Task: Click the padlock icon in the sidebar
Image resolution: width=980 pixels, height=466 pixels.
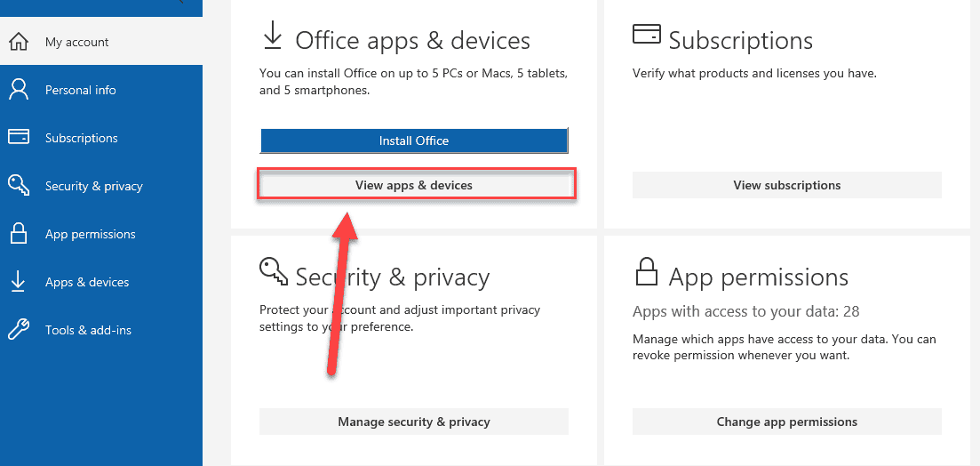Action: pyautogui.click(x=18, y=234)
